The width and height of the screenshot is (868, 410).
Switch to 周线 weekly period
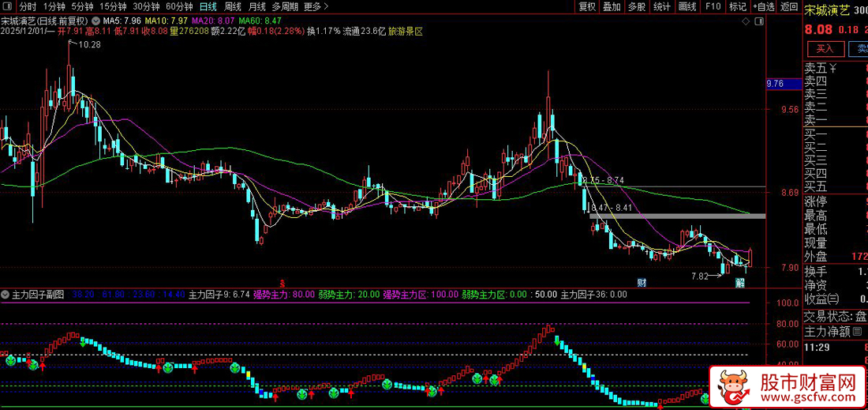point(232,6)
